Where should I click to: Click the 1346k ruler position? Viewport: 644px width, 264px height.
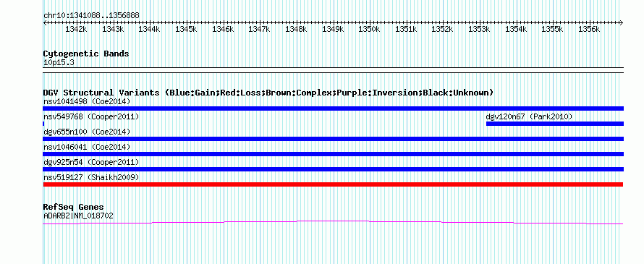click(x=223, y=30)
